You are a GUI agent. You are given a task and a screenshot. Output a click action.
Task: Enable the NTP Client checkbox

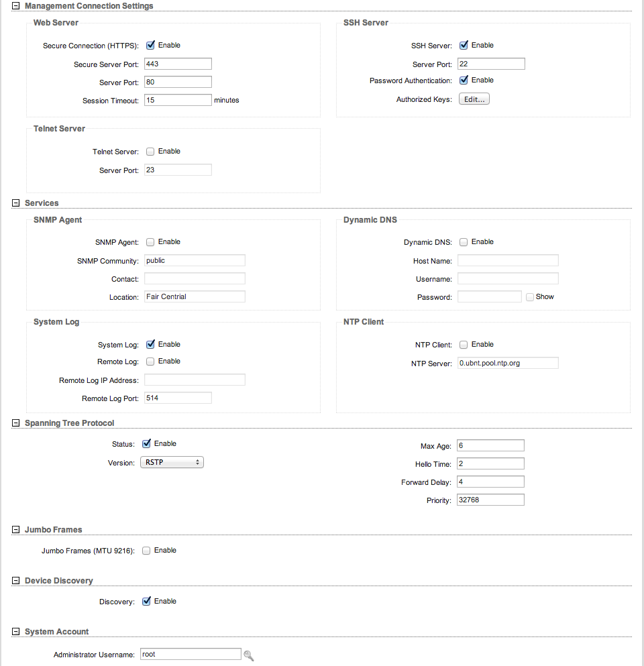pyautogui.click(x=464, y=345)
